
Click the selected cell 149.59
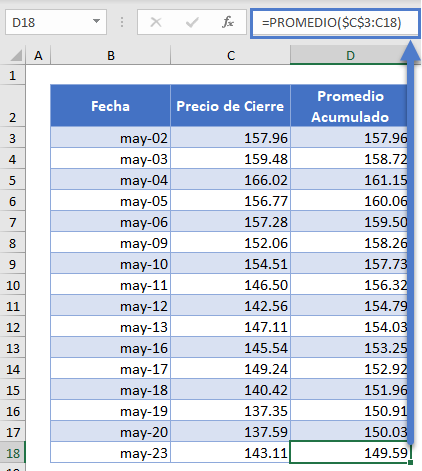(350, 453)
